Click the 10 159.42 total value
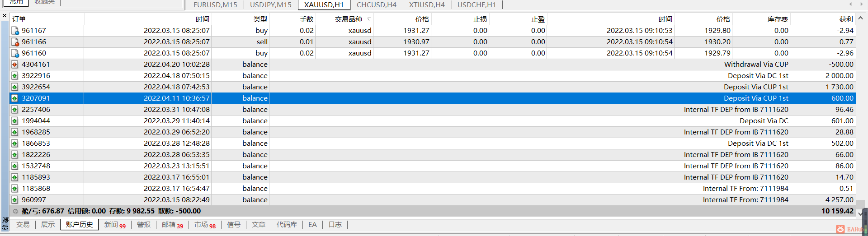 point(837,211)
